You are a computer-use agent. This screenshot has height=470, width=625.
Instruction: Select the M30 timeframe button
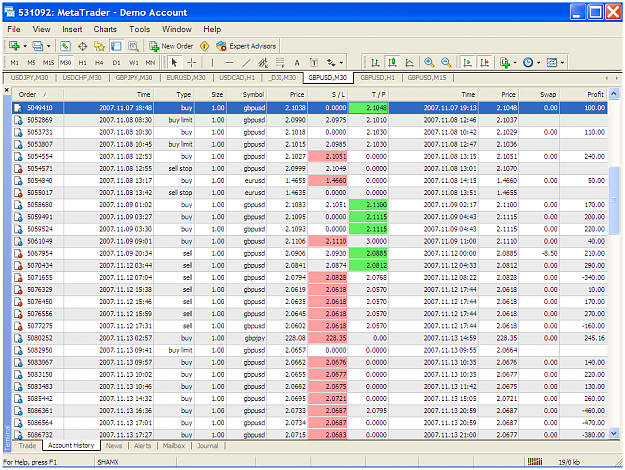[x=65, y=63]
